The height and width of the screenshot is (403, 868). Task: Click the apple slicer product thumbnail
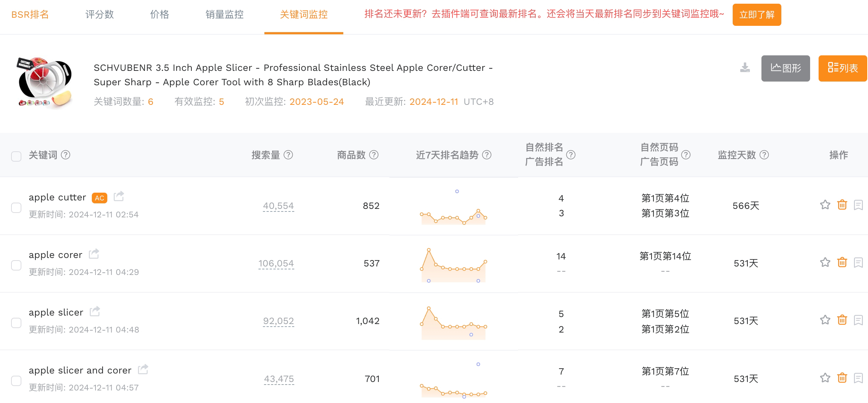[x=45, y=82]
